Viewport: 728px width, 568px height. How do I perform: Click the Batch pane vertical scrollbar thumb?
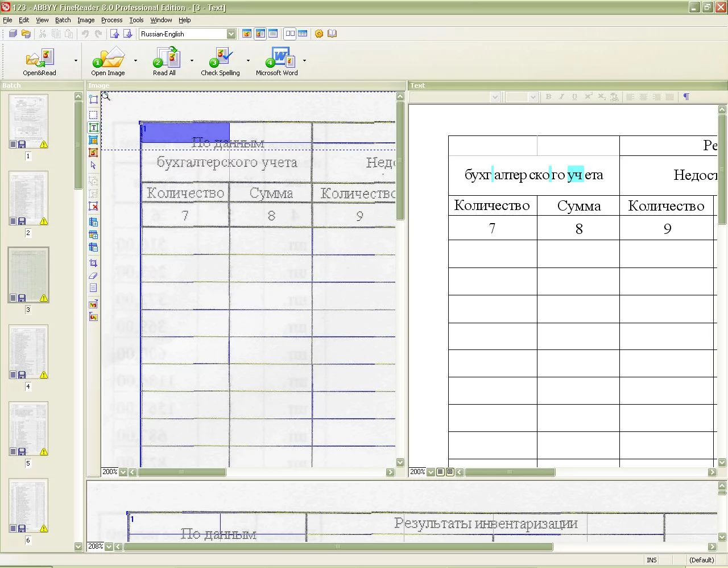pyautogui.click(x=78, y=145)
